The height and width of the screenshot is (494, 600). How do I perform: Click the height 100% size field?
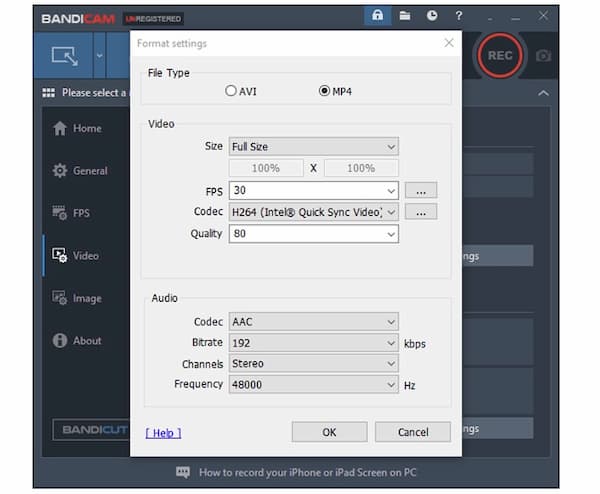coord(361,168)
